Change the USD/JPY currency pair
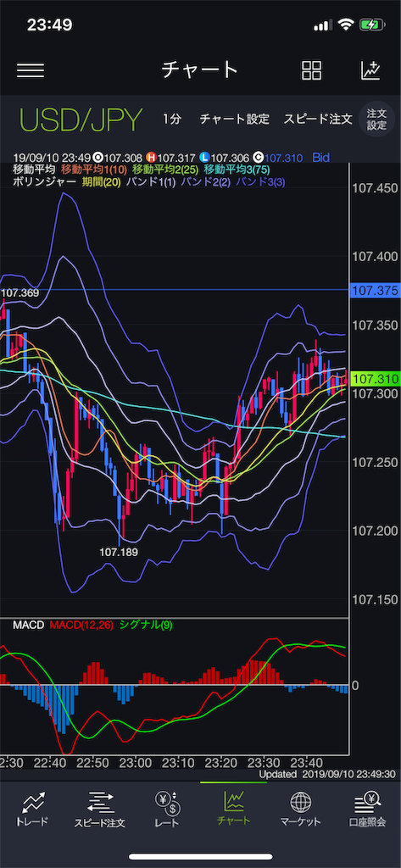 point(81,120)
